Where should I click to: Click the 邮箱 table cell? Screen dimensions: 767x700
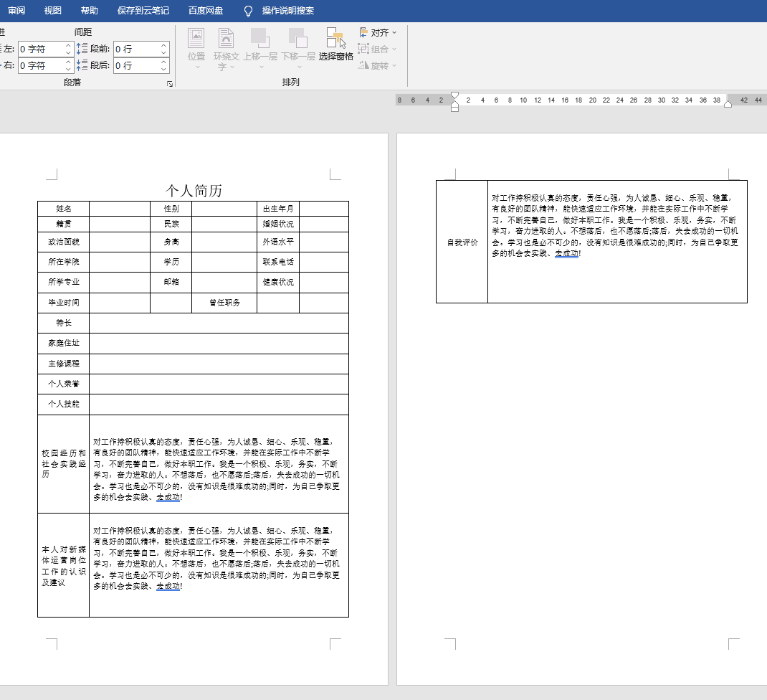pos(171,282)
